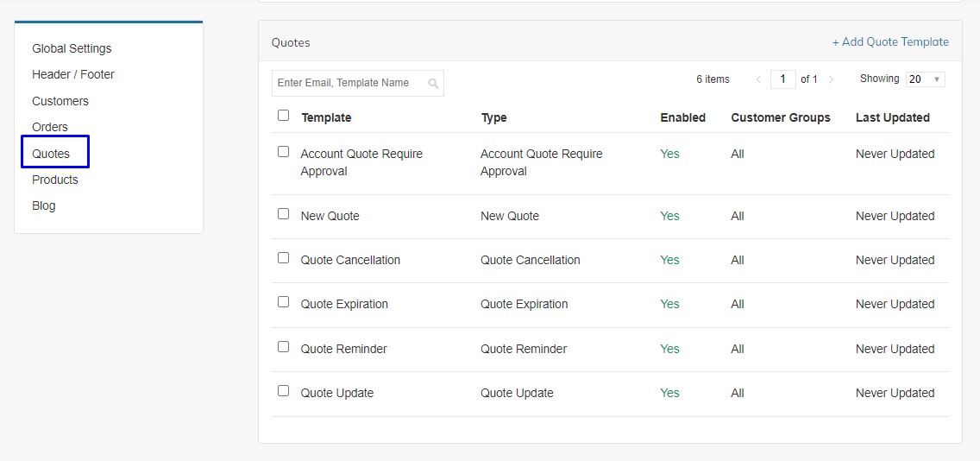Select Products in the sidebar
Viewport: 980px width, 461px height.
click(55, 180)
